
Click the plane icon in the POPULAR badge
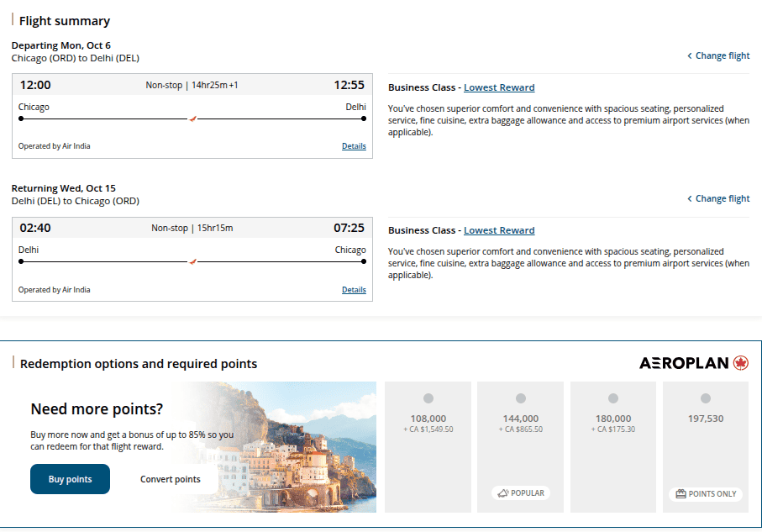pyautogui.click(x=503, y=493)
